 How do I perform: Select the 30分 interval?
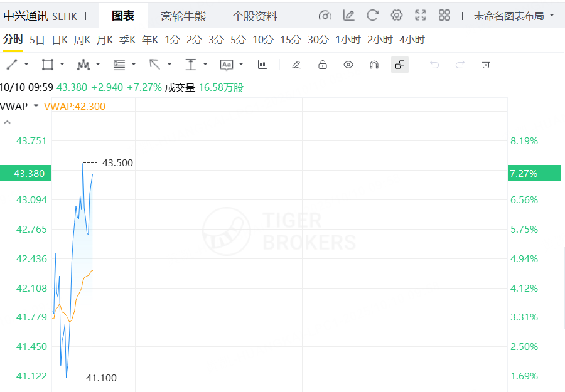coord(318,40)
